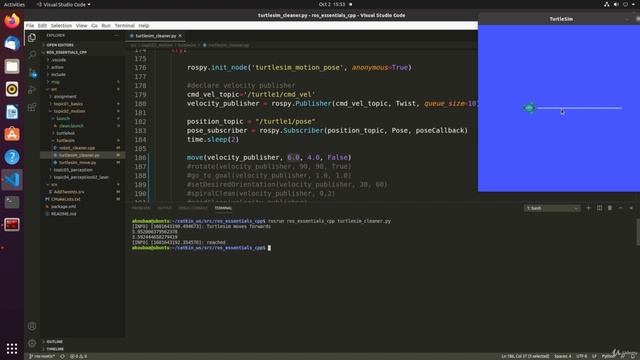The image size is (640, 360).
Task: Expand the action folder
Action: 57,67
